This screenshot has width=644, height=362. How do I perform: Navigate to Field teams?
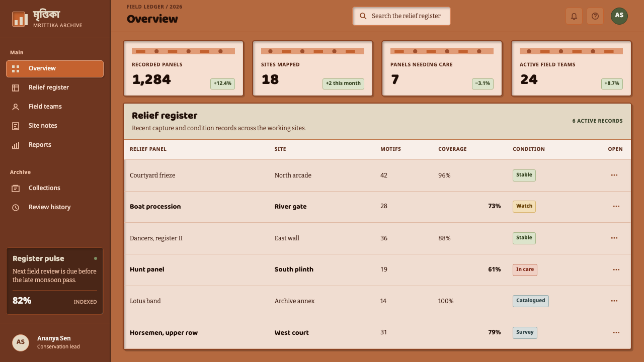point(55,107)
